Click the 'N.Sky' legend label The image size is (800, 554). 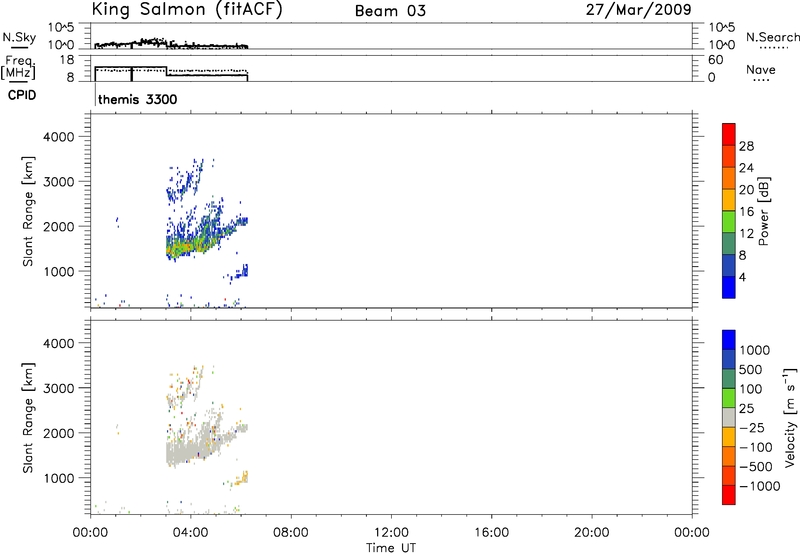[x=19, y=37]
